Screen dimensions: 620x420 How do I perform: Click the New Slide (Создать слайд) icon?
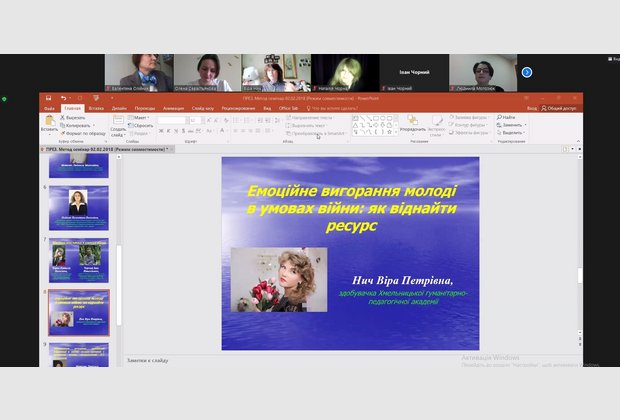pyautogui.click(x=118, y=121)
